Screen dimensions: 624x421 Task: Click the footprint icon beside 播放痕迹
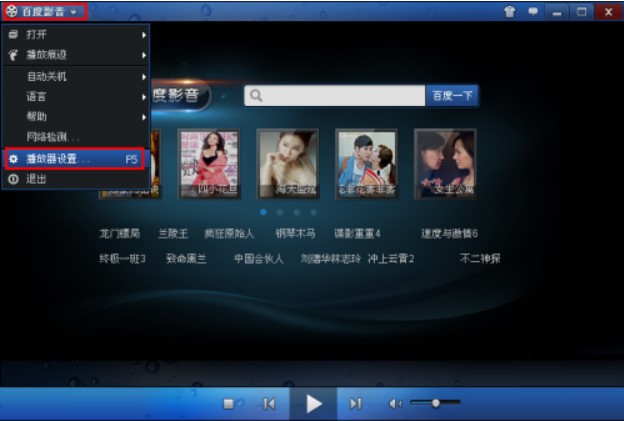(14, 55)
